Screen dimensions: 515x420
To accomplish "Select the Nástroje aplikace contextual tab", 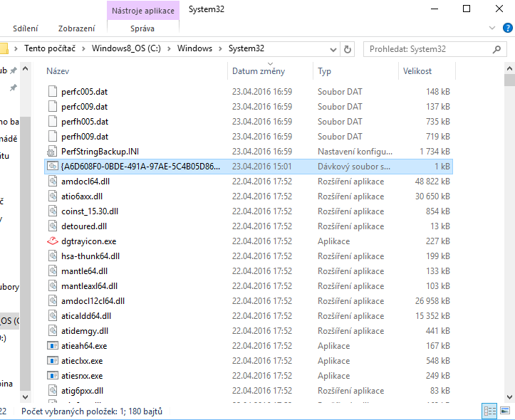I will [x=143, y=11].
